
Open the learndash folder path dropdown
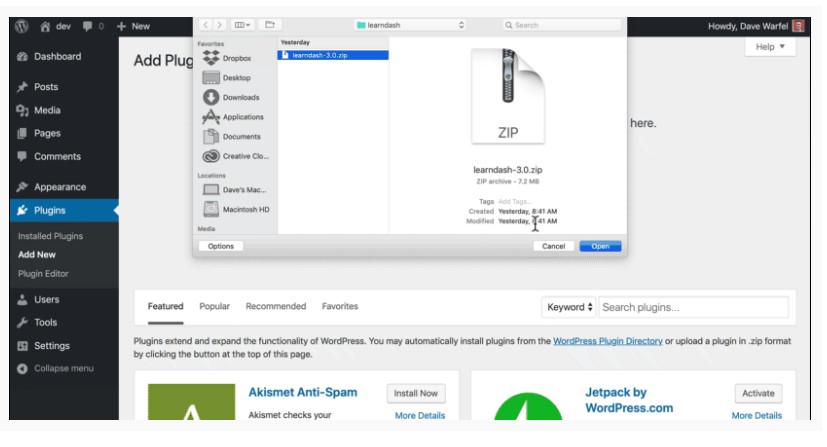tap(410, 25)
